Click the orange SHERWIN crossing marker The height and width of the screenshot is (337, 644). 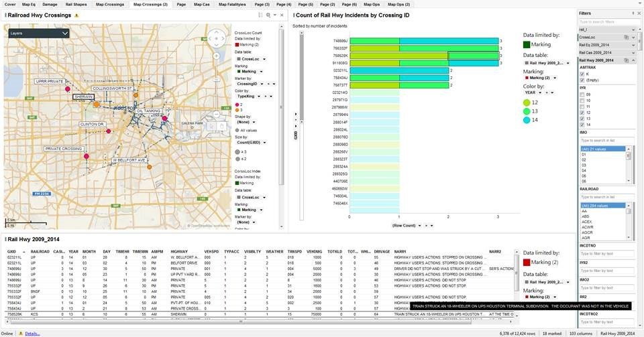[x=96, y=105]
